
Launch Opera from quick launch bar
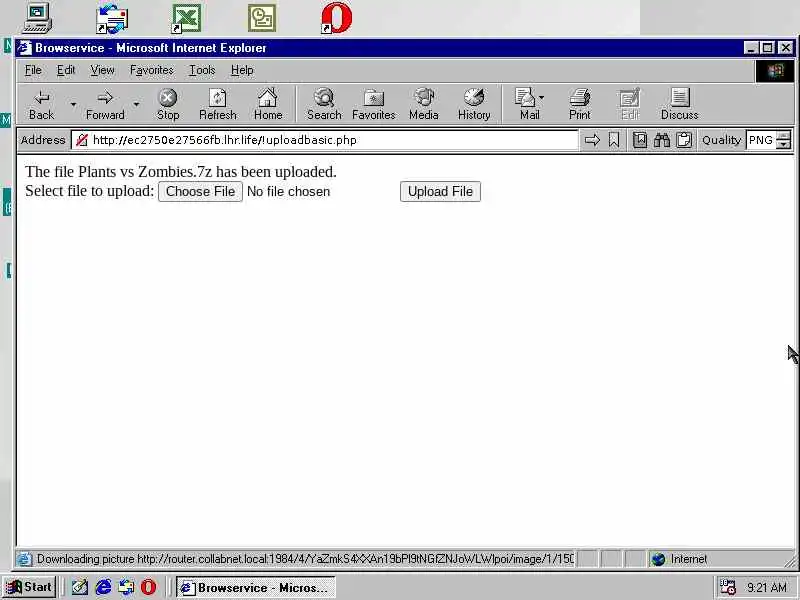point(148,587)
